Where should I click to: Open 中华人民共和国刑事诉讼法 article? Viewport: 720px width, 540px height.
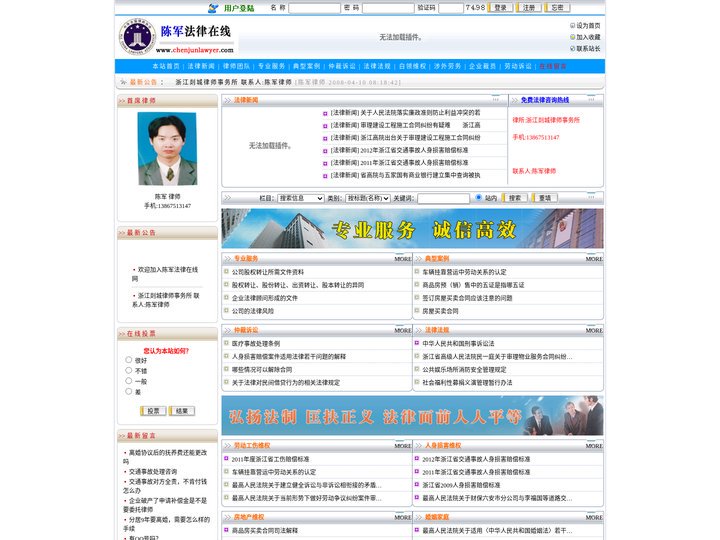click(x=458, y=343)
